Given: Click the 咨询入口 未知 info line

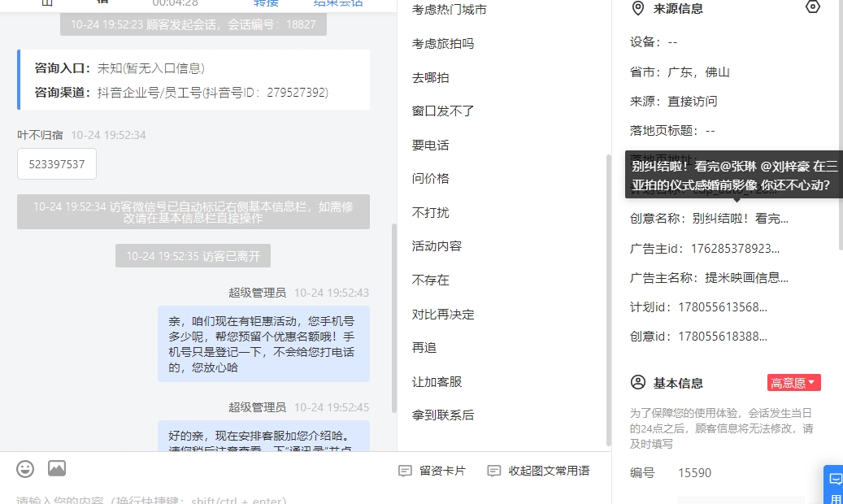Looking at the screenshot, I should [119, 68].
